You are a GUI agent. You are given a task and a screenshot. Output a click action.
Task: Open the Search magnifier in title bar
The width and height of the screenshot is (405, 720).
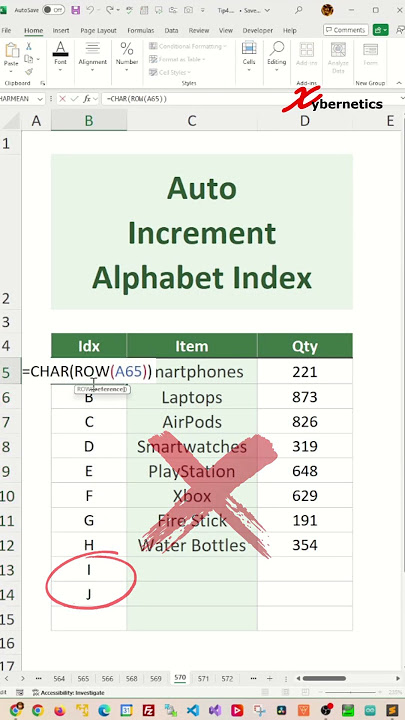(299, 10)
